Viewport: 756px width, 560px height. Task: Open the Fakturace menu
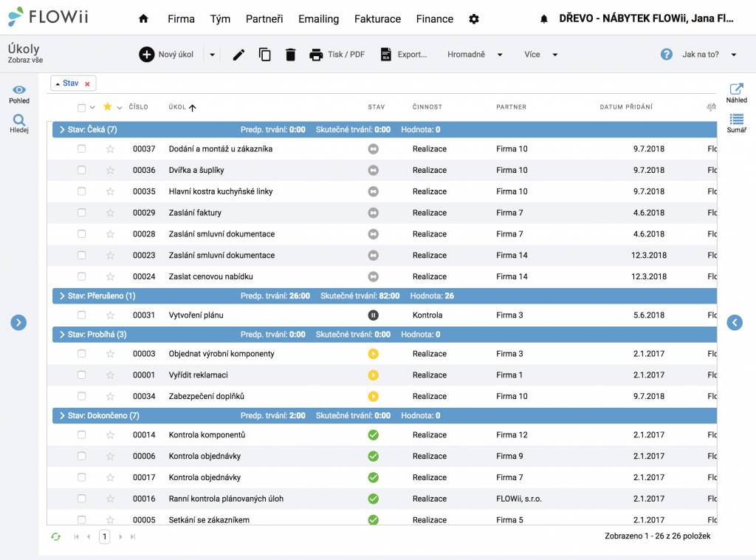pyautogui.click(x=377, y=18)
